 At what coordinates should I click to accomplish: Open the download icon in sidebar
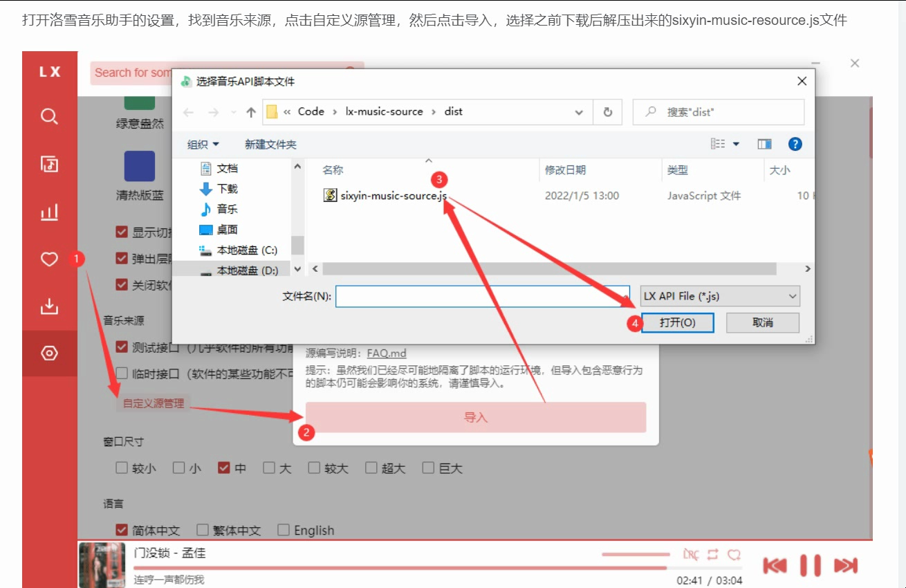click(49, 306)
